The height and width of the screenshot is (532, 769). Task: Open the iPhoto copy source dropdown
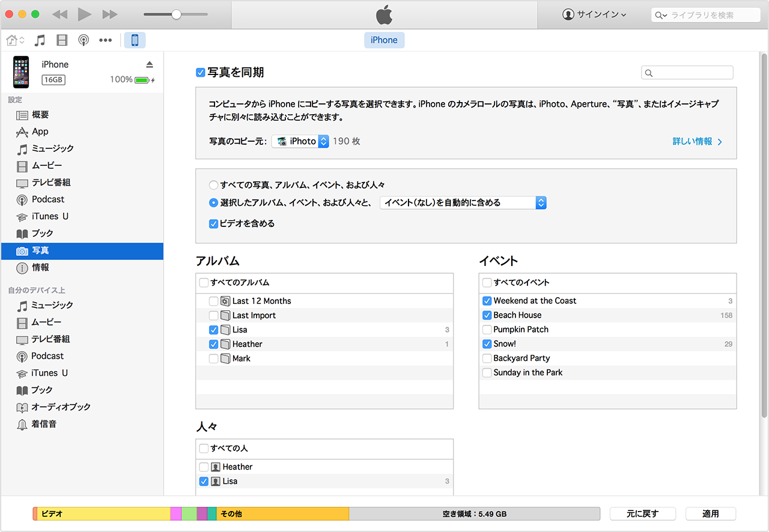[x=300, y=142]
